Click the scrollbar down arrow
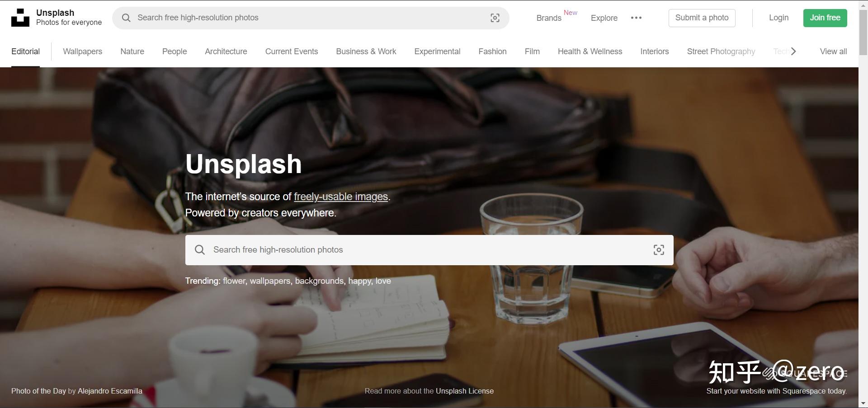The width and height of the screenshot is (868, 408). click(863, 403)
